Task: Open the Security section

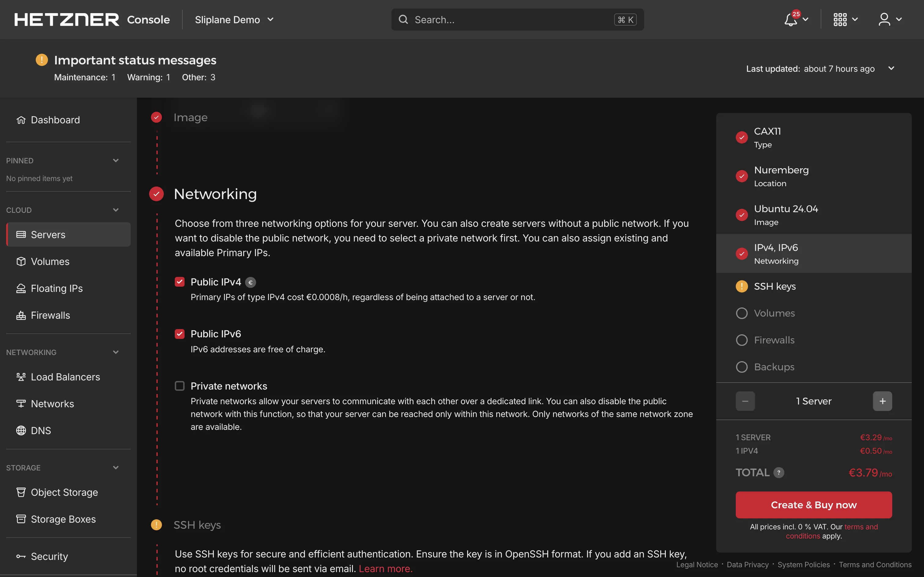Action: coord(49,556)
